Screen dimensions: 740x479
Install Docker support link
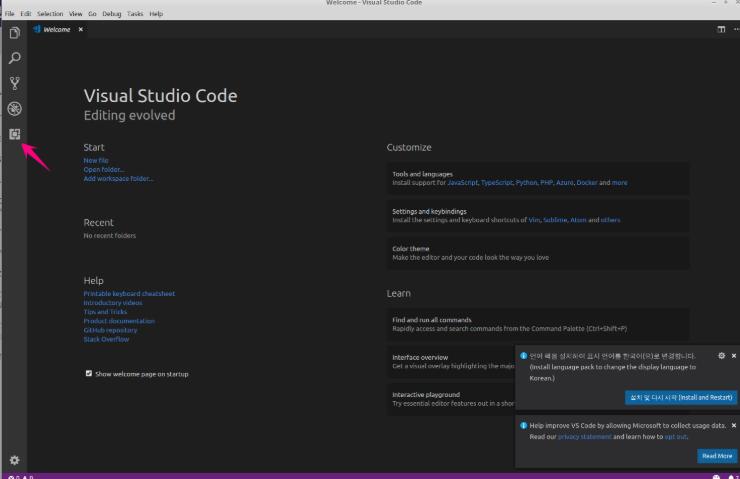587,183
